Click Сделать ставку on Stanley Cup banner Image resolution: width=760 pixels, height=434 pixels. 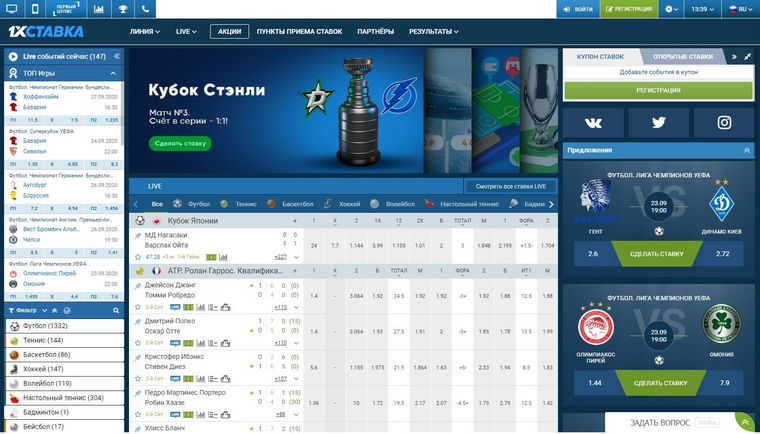(180, 143)
